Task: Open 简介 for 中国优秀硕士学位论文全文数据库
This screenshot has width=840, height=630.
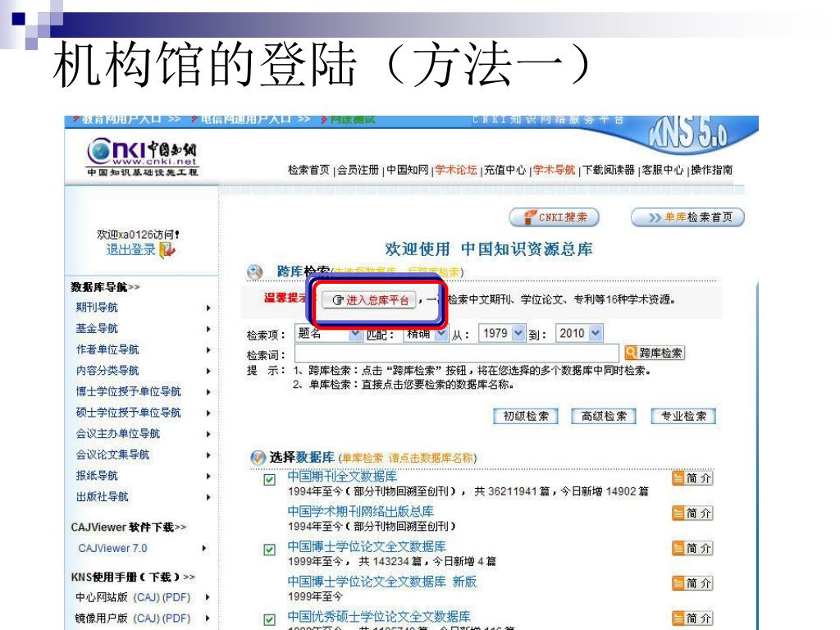Action: coord(692,618)
